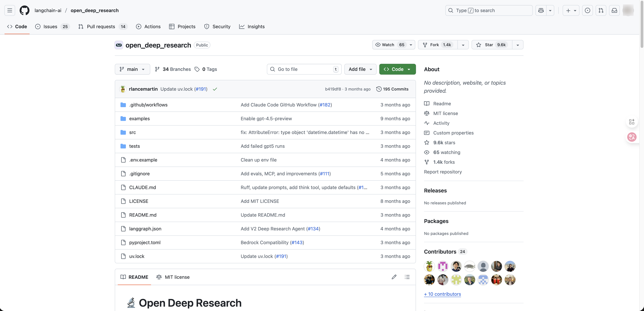The width and height of the screenshot is (644, 311).
Task: Open the issues icon in the header
Action: pyautogui.click(x=588, y=10)
